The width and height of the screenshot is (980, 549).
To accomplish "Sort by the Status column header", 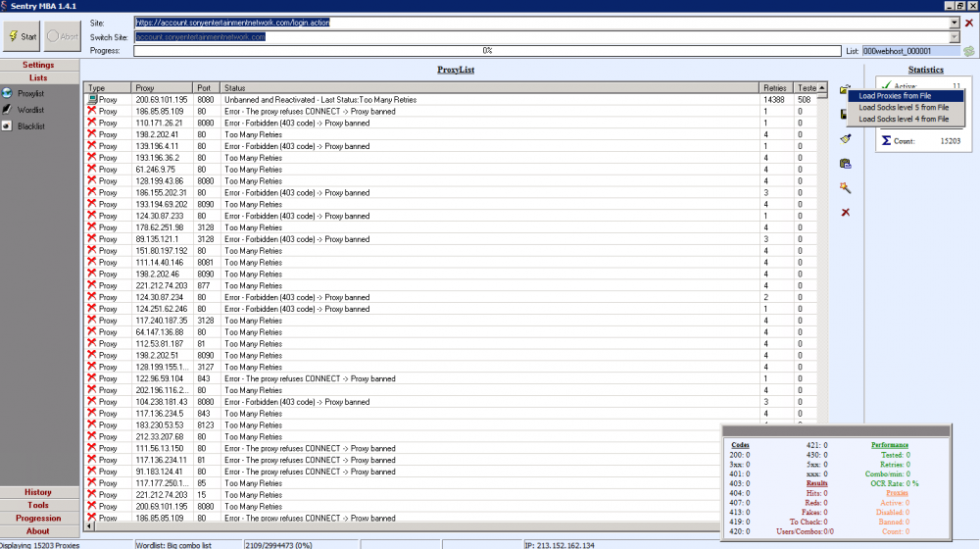I will tap(489, 88).
